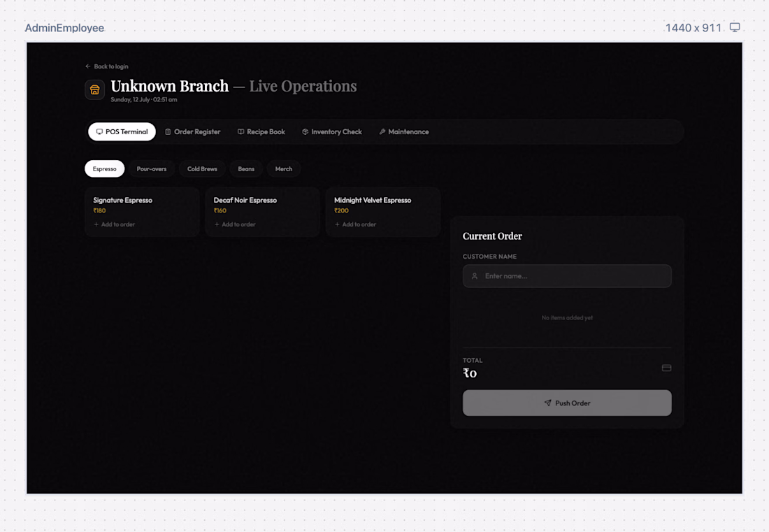
Task: Go to the Inventory Check tab
Action: (x=332, y=132)
